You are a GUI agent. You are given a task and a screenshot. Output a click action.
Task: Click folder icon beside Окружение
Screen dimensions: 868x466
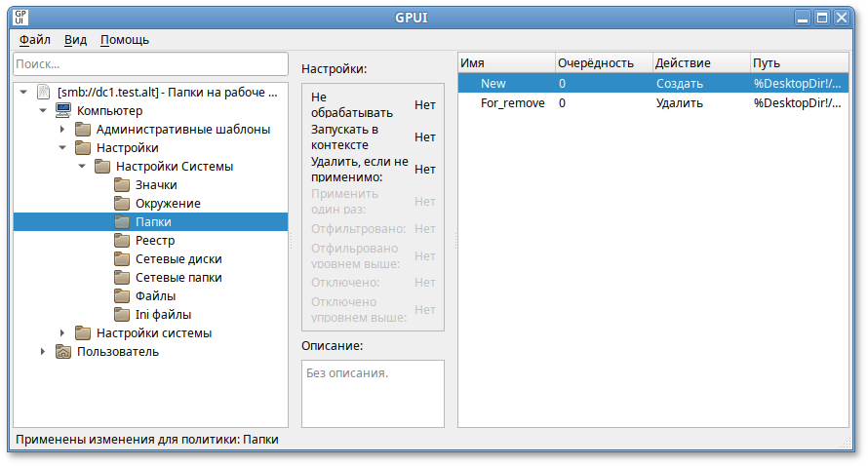122,204
